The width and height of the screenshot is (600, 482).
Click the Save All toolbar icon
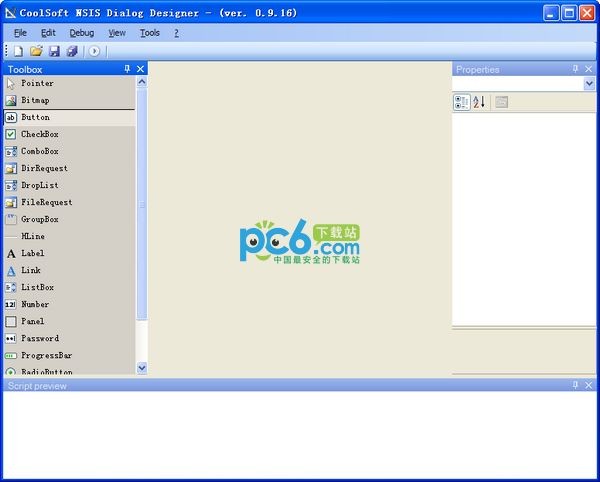[x=72, y=51]
